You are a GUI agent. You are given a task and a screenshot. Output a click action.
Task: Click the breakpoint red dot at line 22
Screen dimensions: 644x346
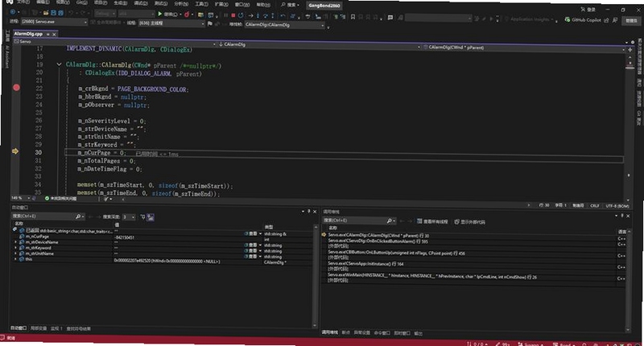tap(16, 87)
